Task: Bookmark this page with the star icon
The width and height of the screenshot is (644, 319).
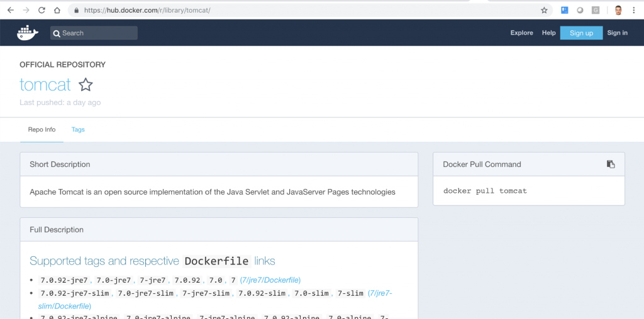Action: coord(544,10)
